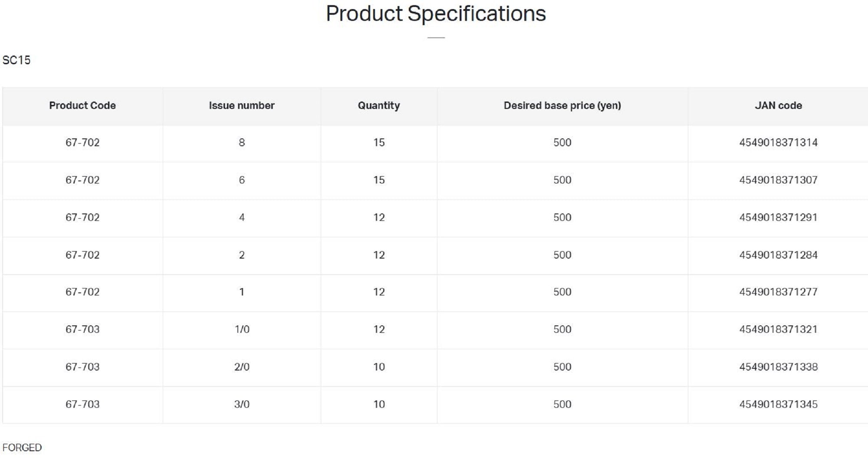The height and width of the screenshot is (459, 868).
Task: Click JAN code 4549018371284
Action: pos(778,255)
